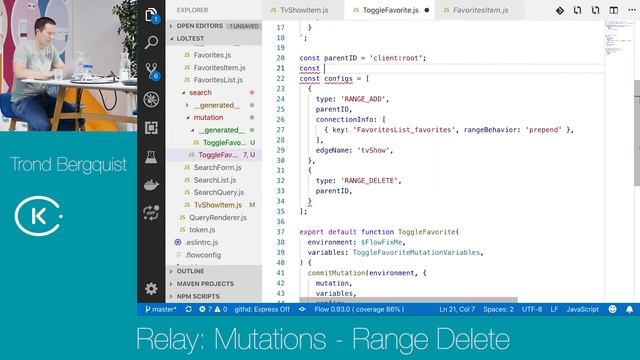Viewport: 640px width, 360px height.
Task: Place cursor on line number 32
Action: (280, 181)
